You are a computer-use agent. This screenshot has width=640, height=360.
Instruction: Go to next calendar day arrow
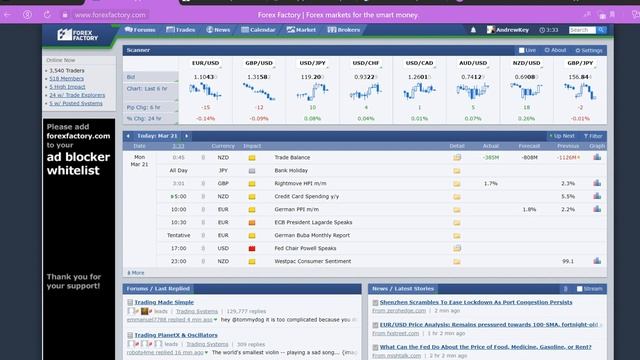click(187, 136)
